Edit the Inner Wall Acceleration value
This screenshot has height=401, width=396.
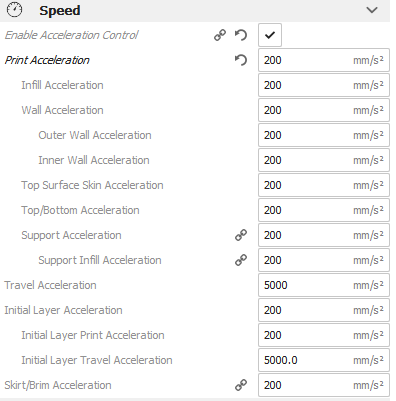click(324, 160)
